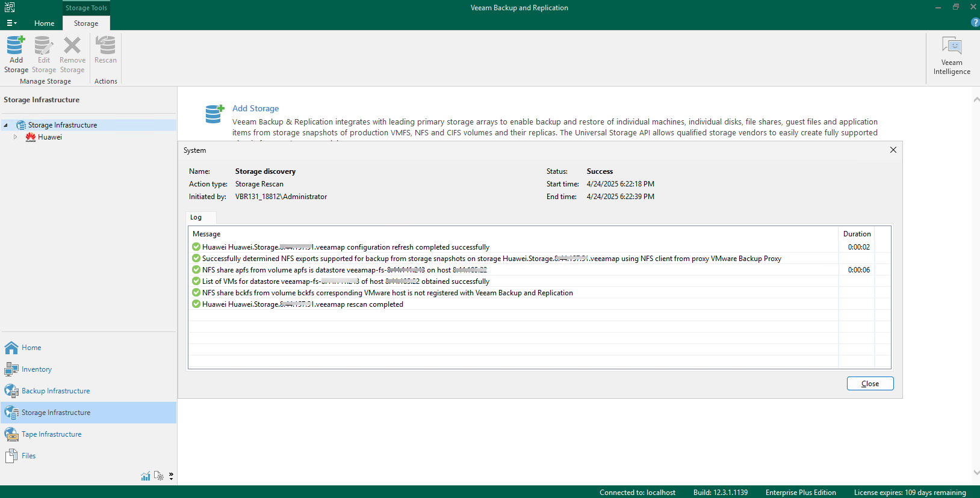The image size is (980, 498).
Task: Click License expires status text
Action: click(x=910, y=493)
